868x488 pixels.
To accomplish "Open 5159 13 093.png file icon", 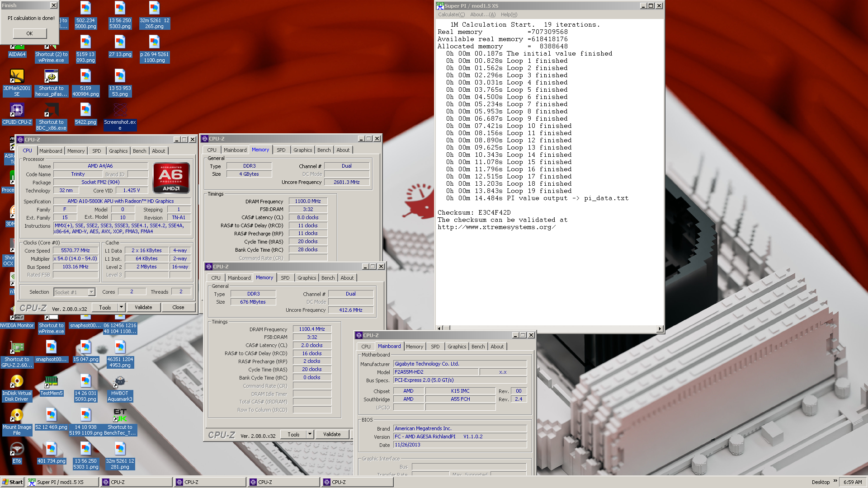I will click(85, 49).
